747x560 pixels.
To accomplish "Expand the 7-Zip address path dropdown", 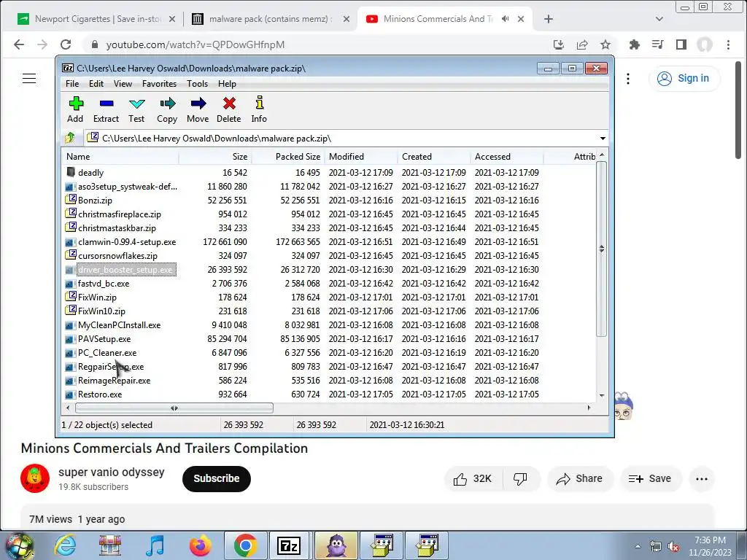I will pos(603,138).
